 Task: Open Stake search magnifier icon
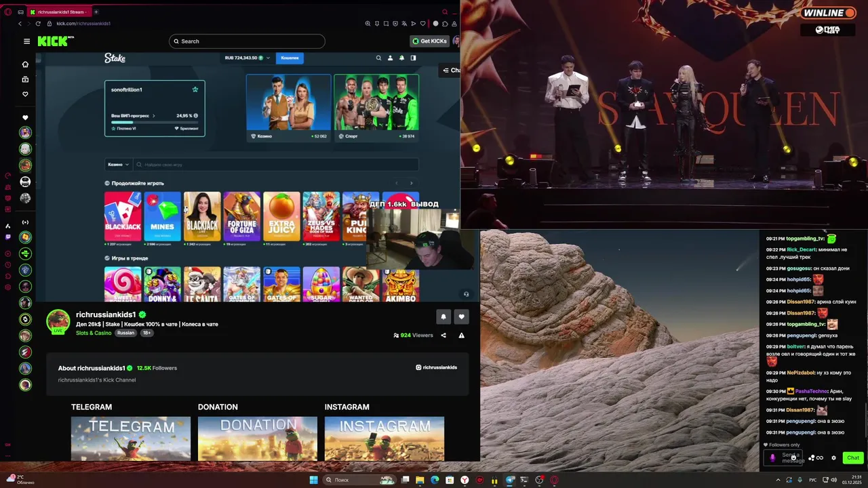(378, 58)
